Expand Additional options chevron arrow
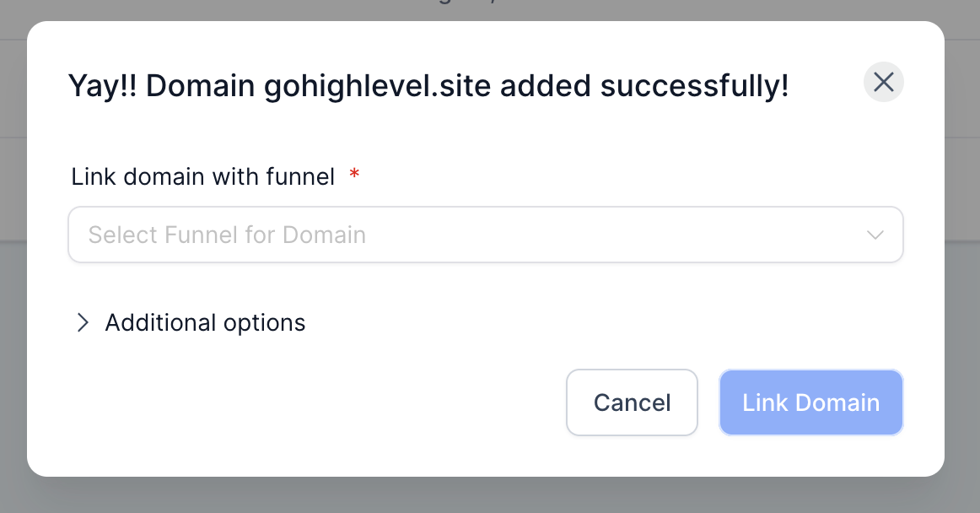980x513 pixels. 82,323
